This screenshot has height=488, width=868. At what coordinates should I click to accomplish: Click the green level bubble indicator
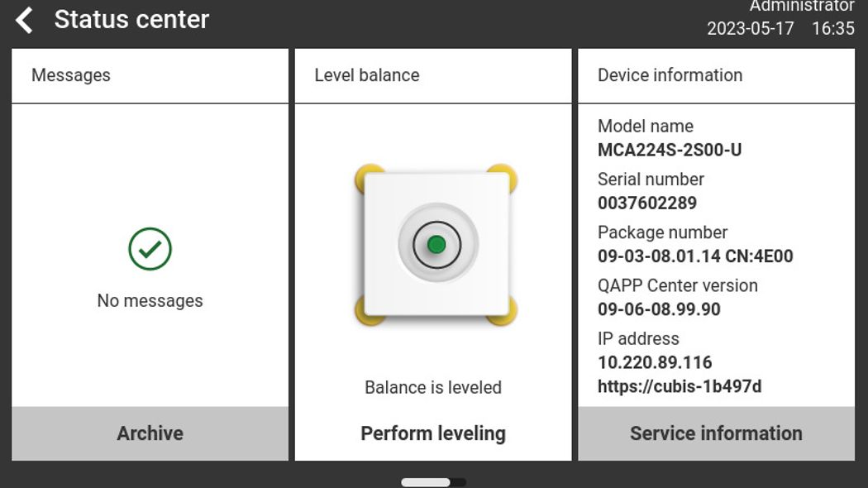436,244
